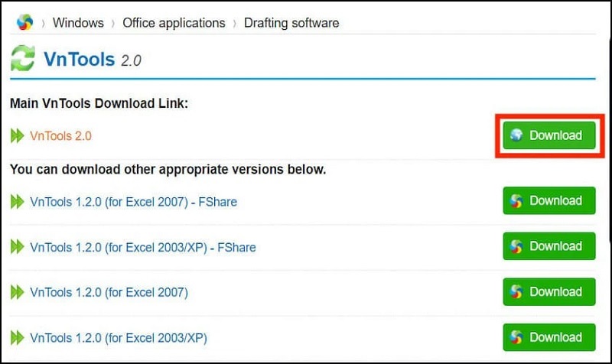Image resolution: width=612 pixels, height=364 pixels.
Task: Click double-arrow icon beside Excel 2007 FShare link
Action: click(x=18, y=202)
